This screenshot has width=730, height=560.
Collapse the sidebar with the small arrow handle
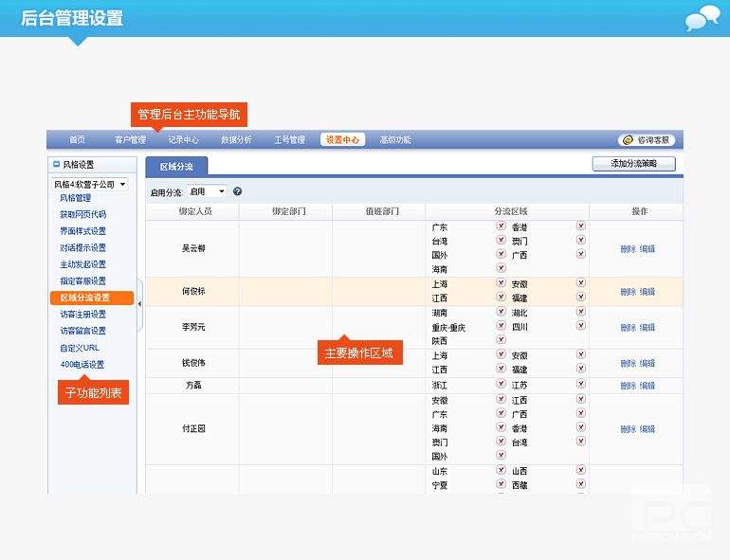(139, 304)
